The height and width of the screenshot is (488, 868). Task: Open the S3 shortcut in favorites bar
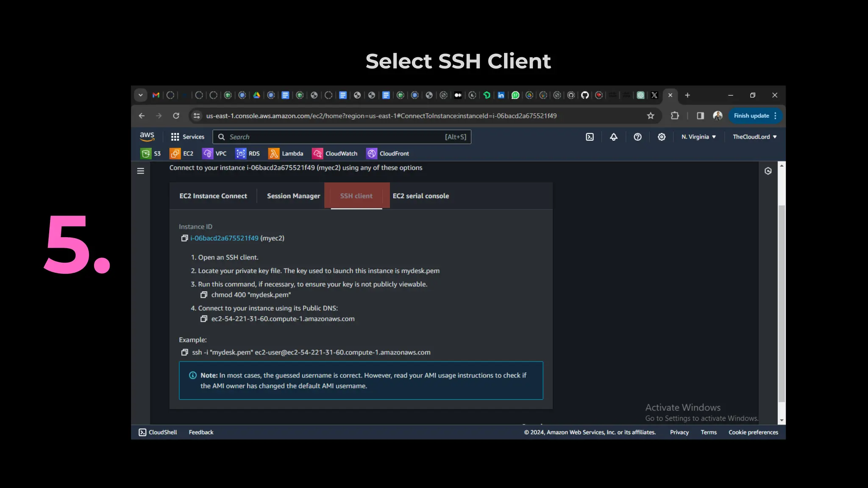tap(151, 153)
